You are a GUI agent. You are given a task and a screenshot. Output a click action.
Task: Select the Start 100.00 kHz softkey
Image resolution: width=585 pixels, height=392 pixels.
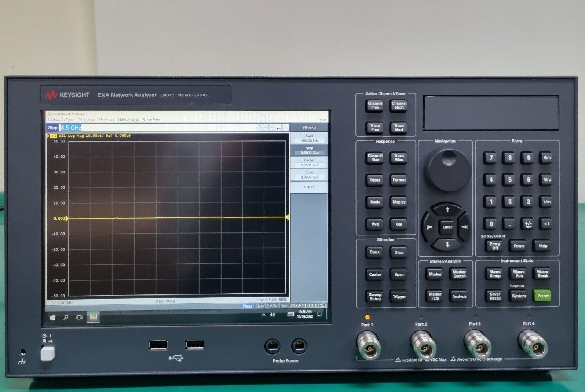point(309,138)
